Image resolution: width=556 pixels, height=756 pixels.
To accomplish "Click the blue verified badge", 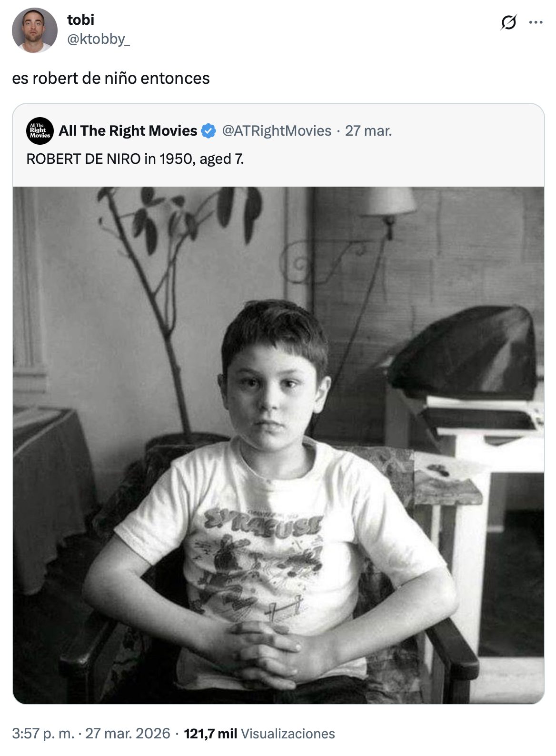I will pos(208,130).
